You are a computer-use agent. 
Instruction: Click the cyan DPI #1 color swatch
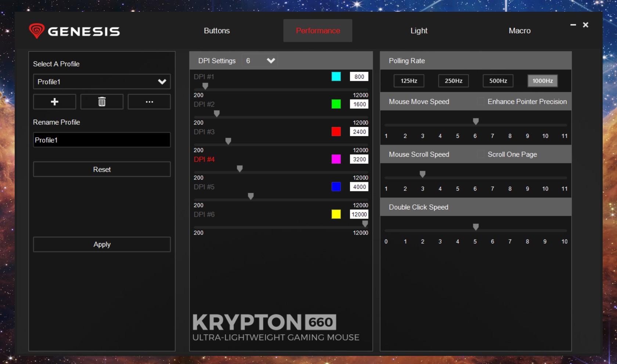(336, 76)
